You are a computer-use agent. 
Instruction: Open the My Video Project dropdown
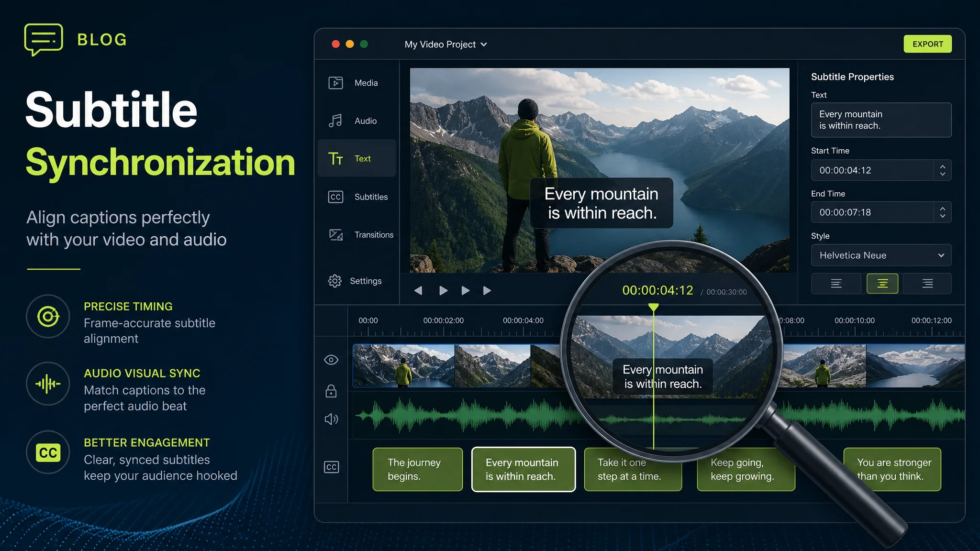coord(445,44)
